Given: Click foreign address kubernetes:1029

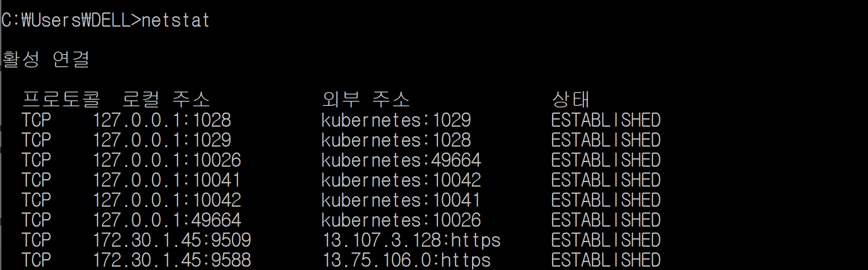Looking at the screenshot, I should point(396,120).
